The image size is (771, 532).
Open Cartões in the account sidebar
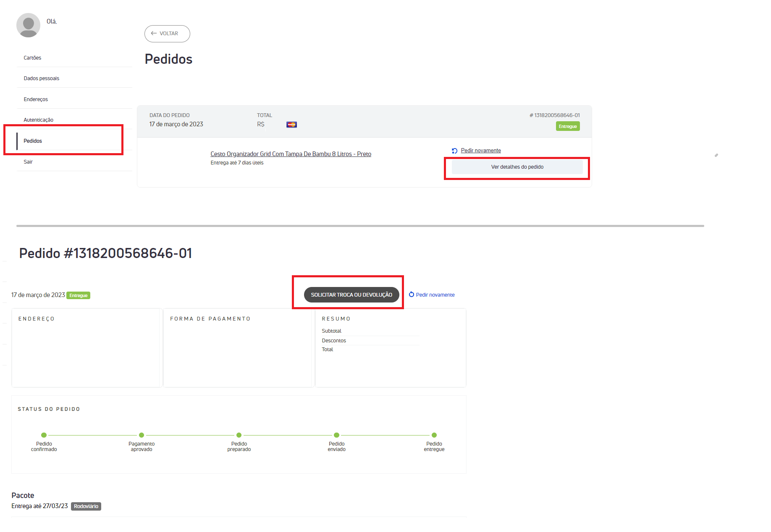32,58
